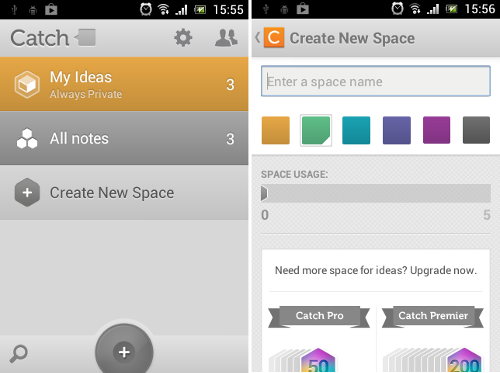This screenshot has width=500, height=373.
Task: Open the All notes list
Action: tap(124, 138)
